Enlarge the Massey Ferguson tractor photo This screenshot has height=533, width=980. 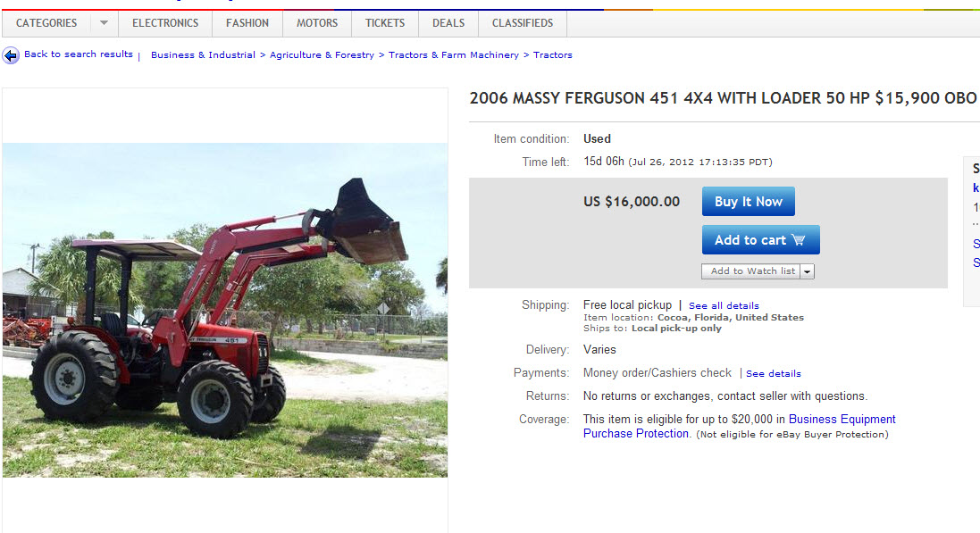tap(225, 310)
